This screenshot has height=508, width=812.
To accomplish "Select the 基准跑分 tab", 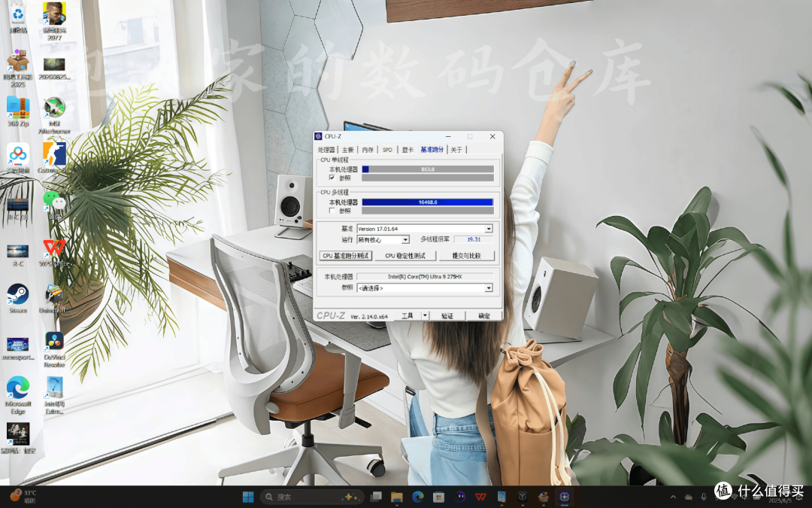I will [432, 150].
